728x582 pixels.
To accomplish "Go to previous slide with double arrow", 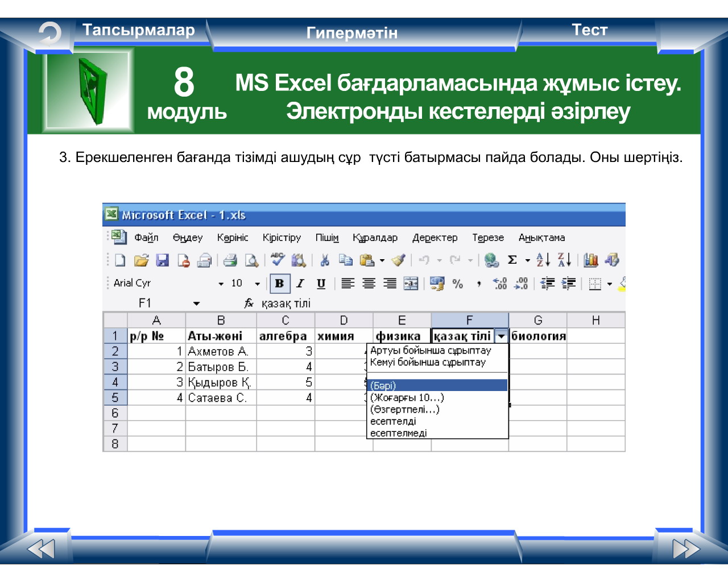I will pyautogui.click(x=41, y=549).
